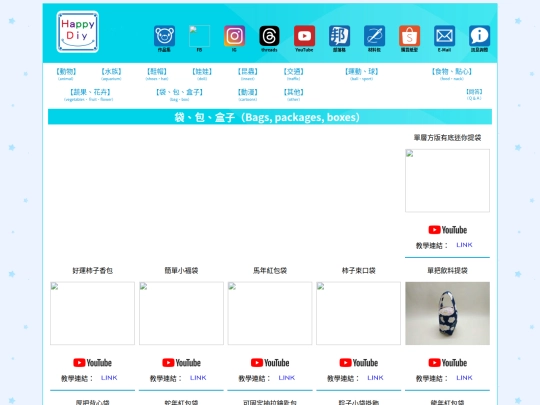Click the Happy Diy logo

click(x=77, y=32)
